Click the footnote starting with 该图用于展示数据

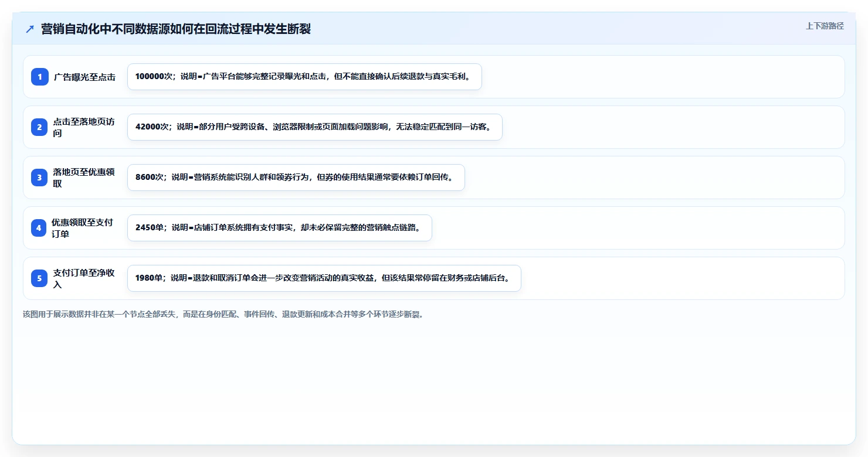(223, 314)
